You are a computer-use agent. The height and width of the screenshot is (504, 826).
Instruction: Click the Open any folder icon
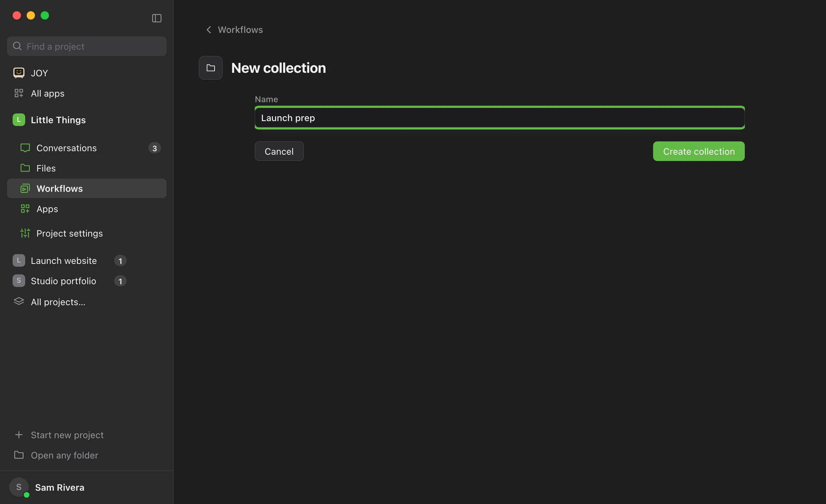[19, 455]
